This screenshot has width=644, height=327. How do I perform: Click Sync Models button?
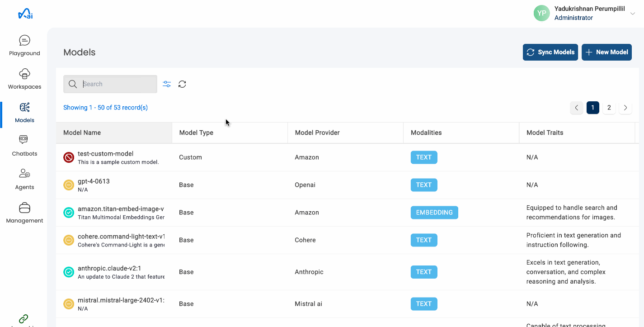[550, 52]
